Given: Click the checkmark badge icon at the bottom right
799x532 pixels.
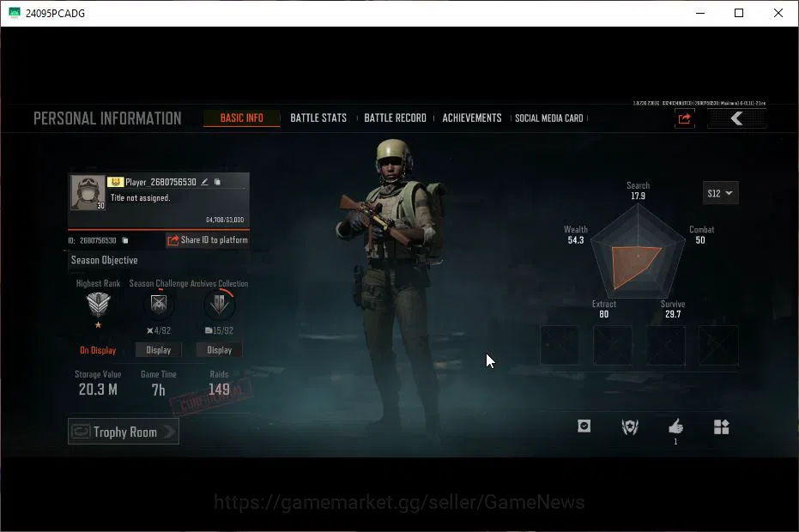Looking at the screenshot, I should click(584, 426).
